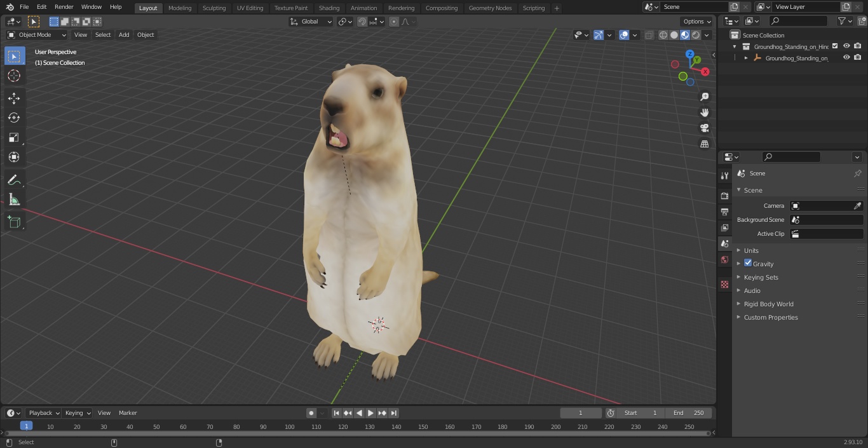
Task: Click the X axis on navigation gizmo
Action: click(x=705, y=72)
